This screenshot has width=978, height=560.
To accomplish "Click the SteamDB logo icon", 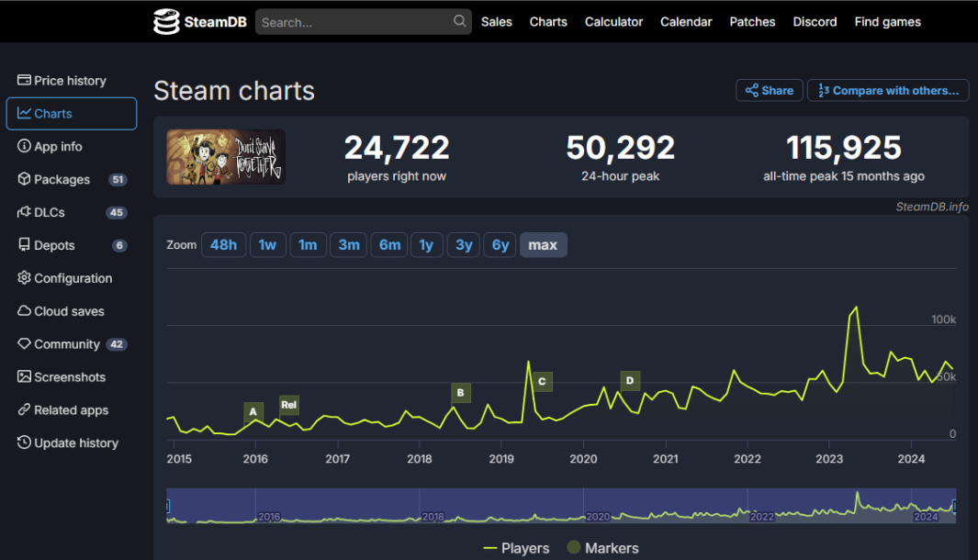I will 166,22.
